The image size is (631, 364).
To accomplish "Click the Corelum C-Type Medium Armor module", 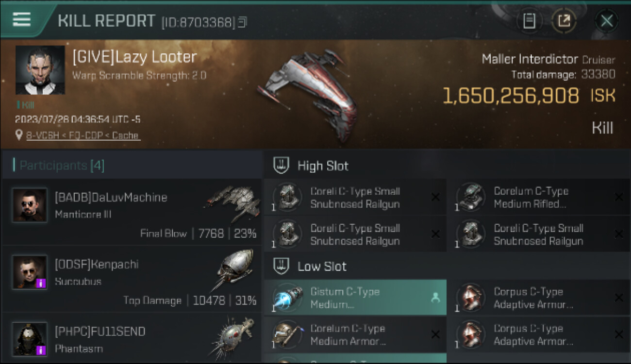I will point(355,335).
